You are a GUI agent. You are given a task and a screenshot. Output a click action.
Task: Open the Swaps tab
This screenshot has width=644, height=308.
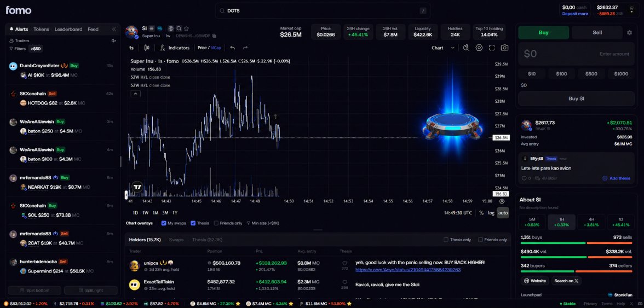176,240
